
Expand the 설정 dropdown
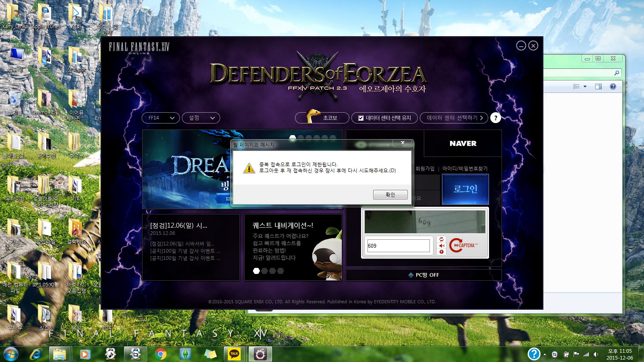pos(201,118)
